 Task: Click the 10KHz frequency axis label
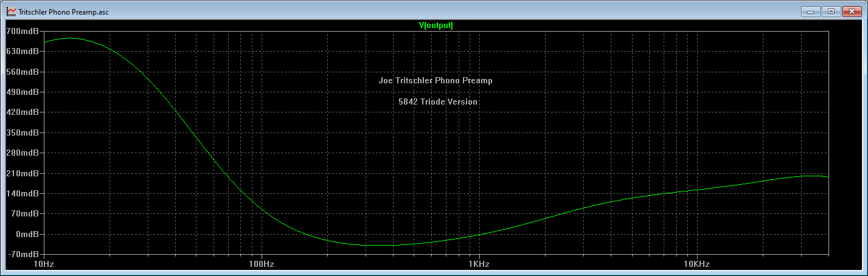coord(696,264)
